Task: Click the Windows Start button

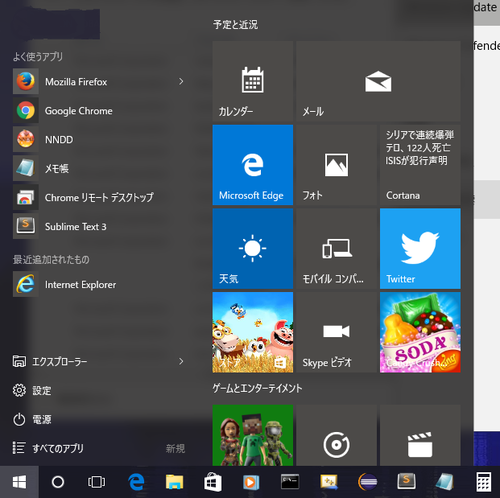Action: (x=19, y=482)
